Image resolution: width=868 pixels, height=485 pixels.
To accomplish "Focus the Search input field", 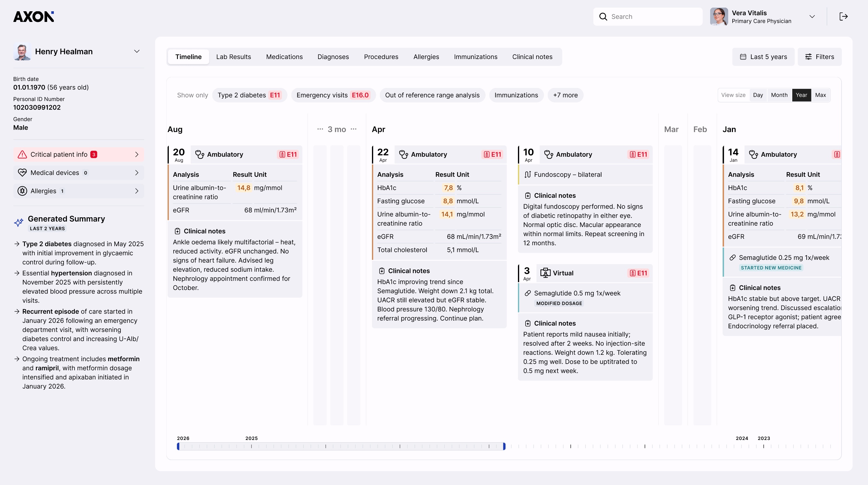I will [x=648, y=16].
